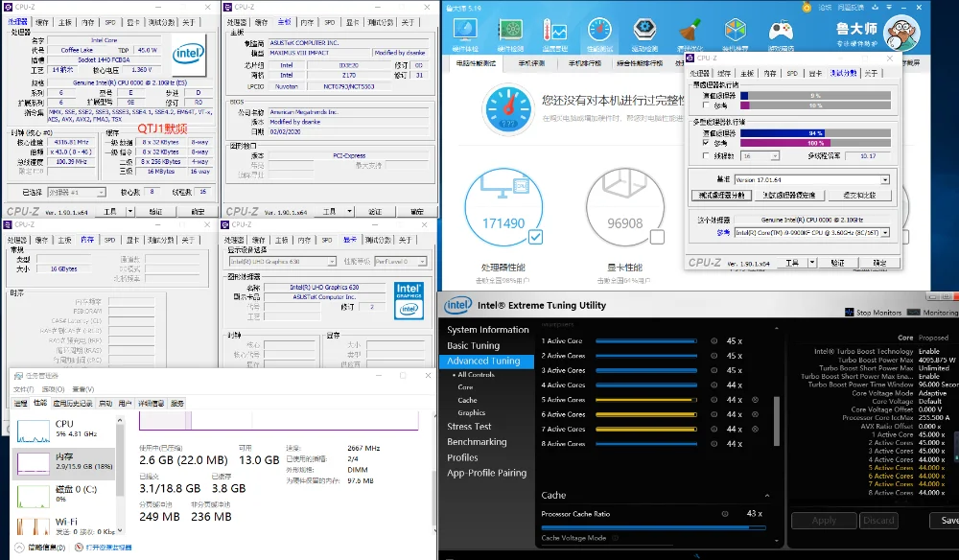This screenshot has height=560, width=959.
Task: Open resource monitor link in Task Manager
Action: [x=107, y=548]
